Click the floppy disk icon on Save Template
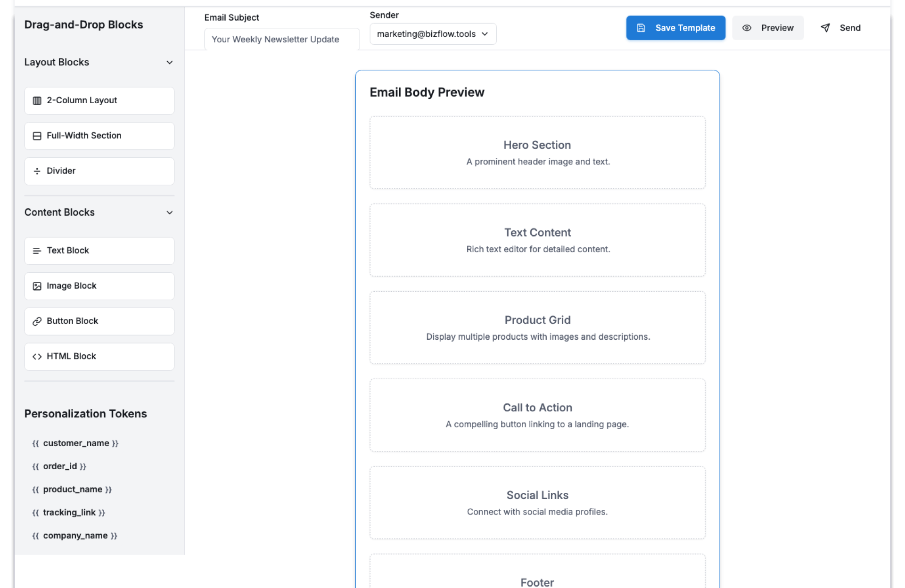 pyautogui.click(x=641, y=28)
